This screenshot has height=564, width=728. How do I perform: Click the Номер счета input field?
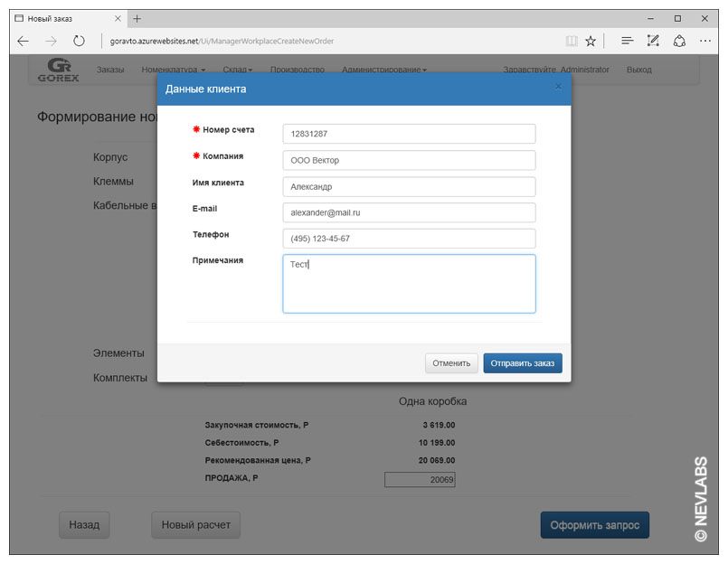point(409,134)
